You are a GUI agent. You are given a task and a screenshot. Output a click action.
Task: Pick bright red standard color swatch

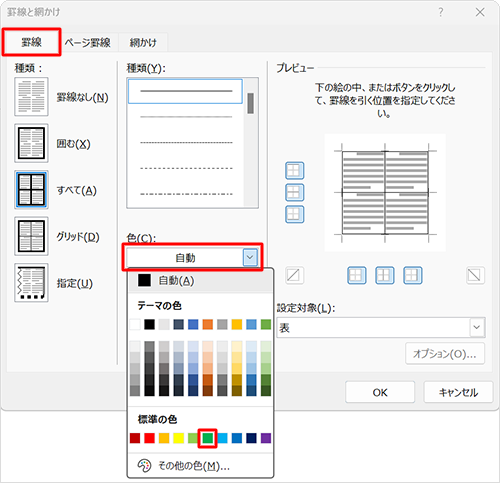pos(149,438)
